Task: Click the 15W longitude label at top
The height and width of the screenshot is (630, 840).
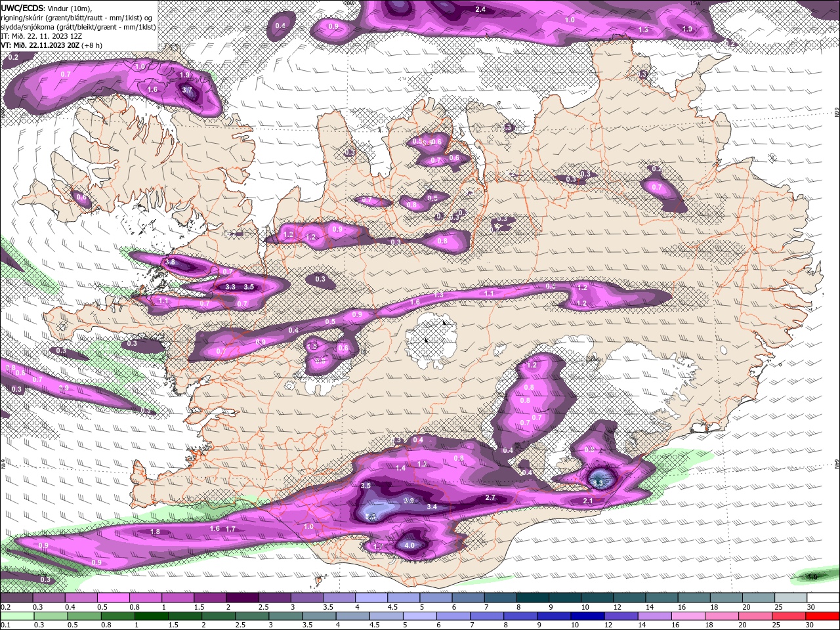Action: tap(695, 3)
